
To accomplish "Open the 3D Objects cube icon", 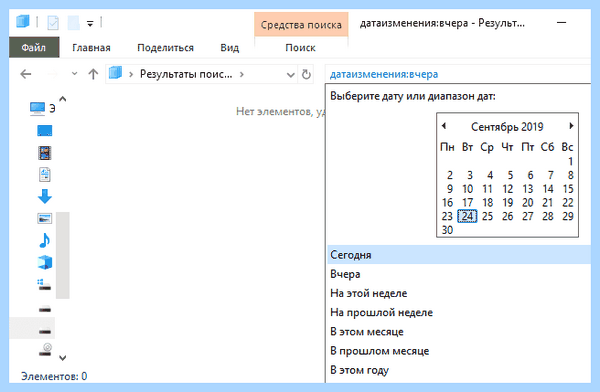I will tap(45, 263).
